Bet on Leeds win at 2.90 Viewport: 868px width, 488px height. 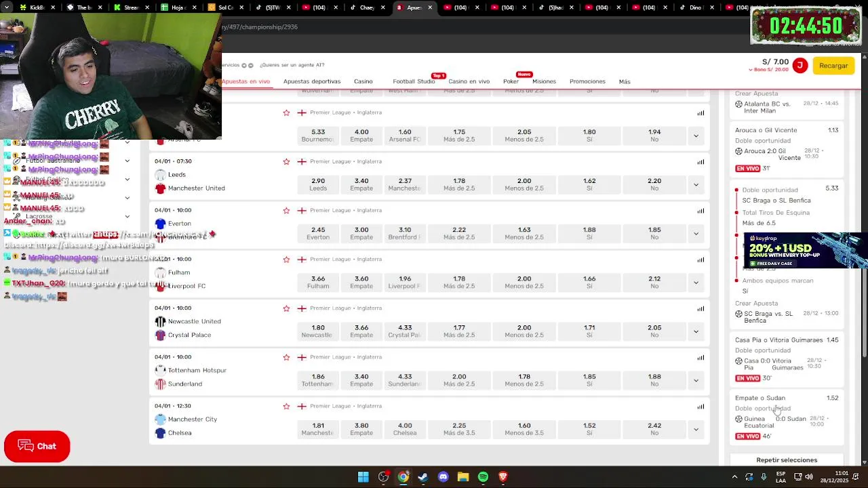click(x=318, y=184)
